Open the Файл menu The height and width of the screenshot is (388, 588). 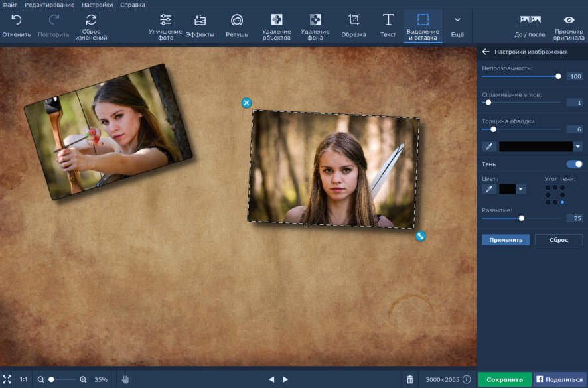(9, 5)
